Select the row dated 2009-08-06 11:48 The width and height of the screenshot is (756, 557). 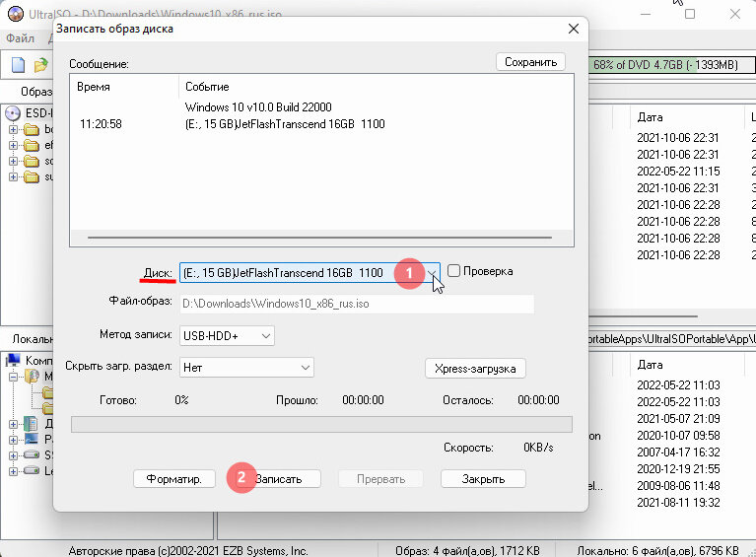[678, 486]
